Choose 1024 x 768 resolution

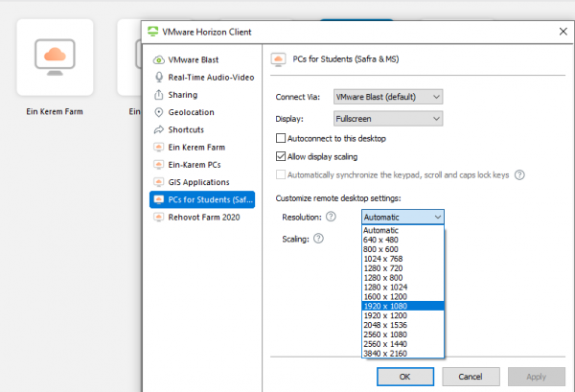[x=402, y=259]
